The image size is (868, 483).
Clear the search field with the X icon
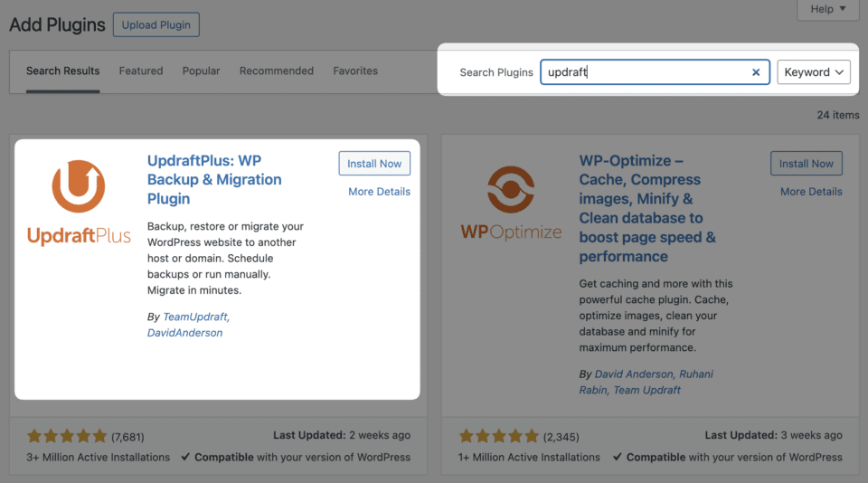point(756,72)
